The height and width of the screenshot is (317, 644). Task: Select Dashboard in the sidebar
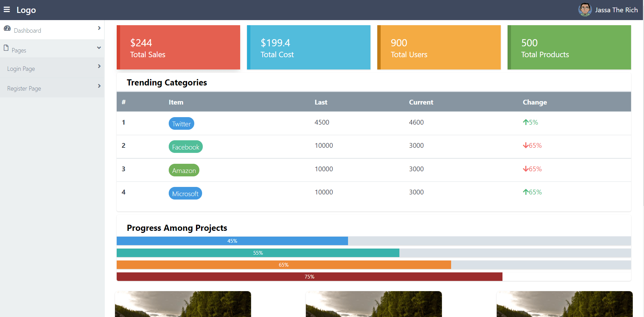point(27,30)
